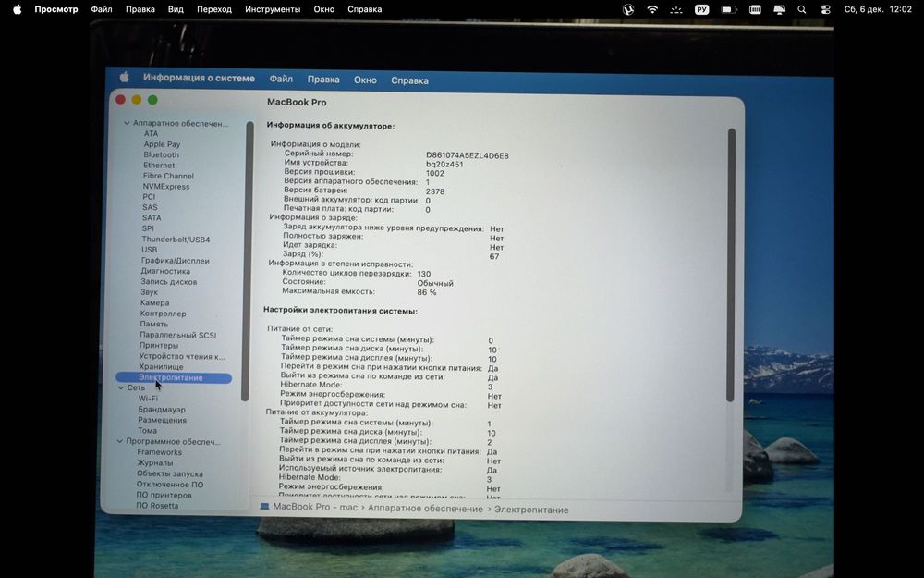Select Apple Pay in the sidebar
Image resolution: width=924 pixels, height=578 pixels.
tap(162, 144)
